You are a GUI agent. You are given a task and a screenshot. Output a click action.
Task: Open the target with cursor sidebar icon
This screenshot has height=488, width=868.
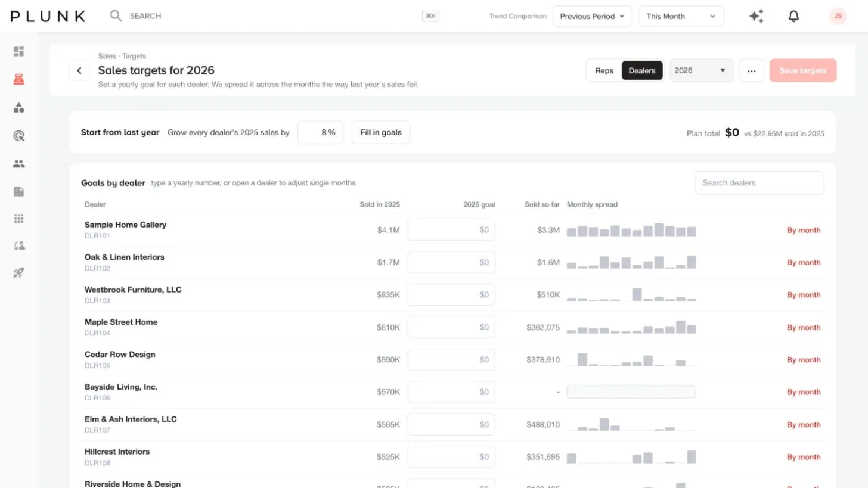point(18,136)
